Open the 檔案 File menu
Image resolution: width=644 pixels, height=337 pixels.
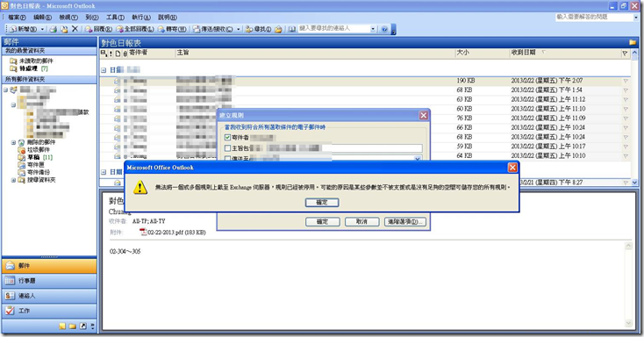(17, 18)
